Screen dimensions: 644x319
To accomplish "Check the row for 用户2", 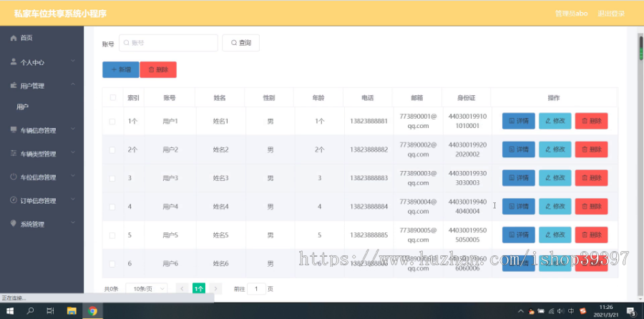I will pos(112,150).
